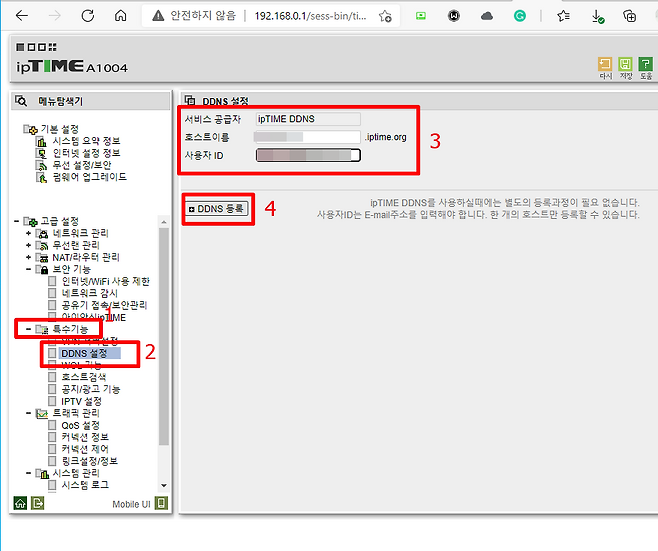Collapse the 고급 설정 tree node
Image resolution: width=658 pixels, height=551 pixels.
point(18,221)
